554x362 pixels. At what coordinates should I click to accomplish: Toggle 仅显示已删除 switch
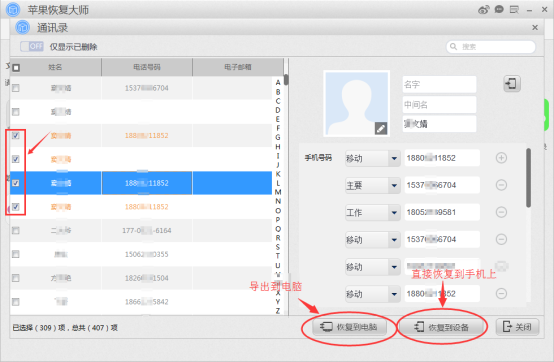point(32,46)
